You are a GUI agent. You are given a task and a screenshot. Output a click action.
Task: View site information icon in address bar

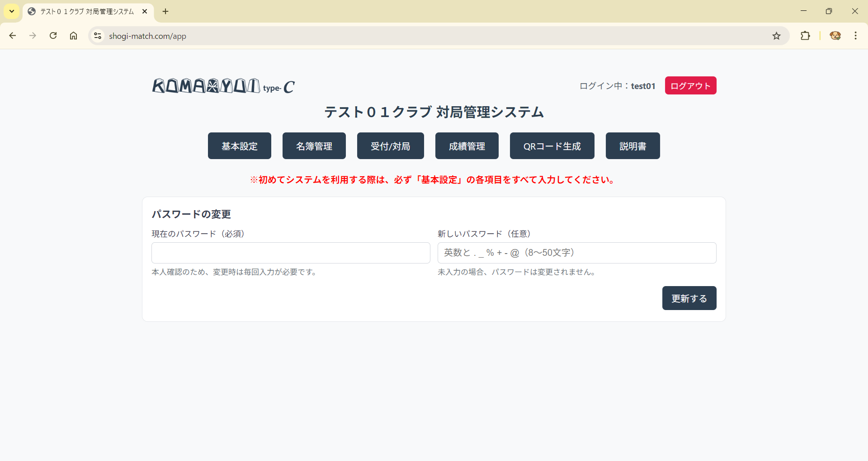pos(97,36)
